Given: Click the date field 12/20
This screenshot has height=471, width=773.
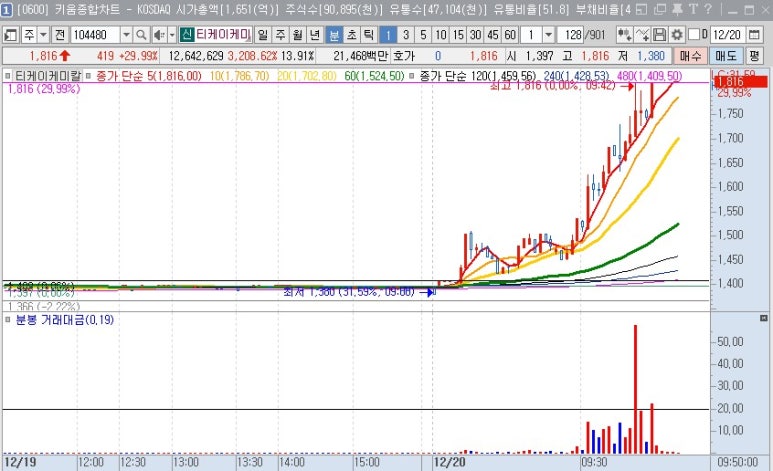Looking at the screenshot, I should click(727, 35).
